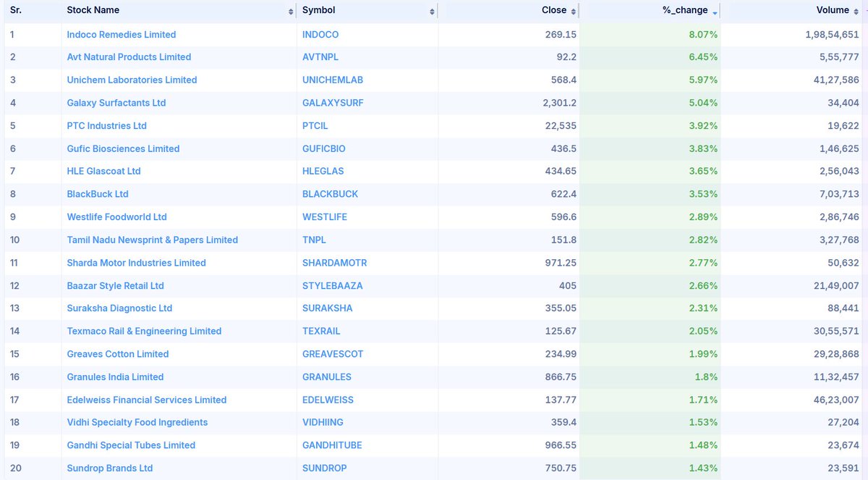Select the GREAVESCOT ticker symbol

pyautogui.click(x=333, y=354)
